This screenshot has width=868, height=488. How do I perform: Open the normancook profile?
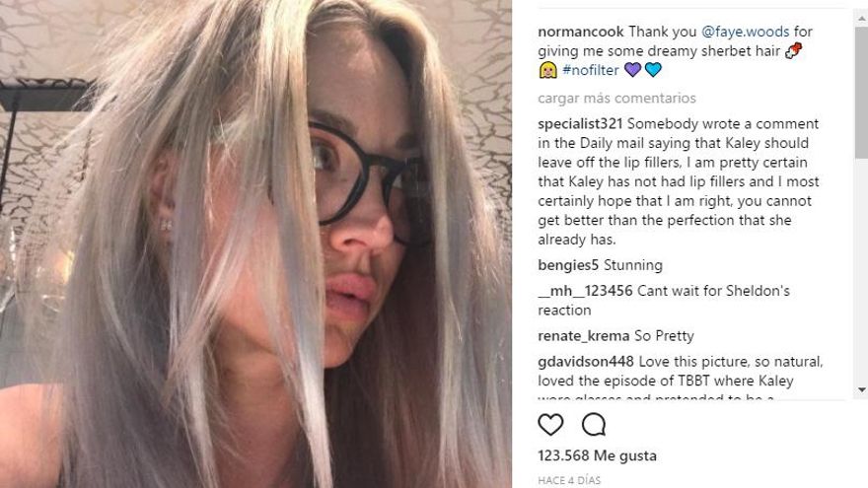581,32
